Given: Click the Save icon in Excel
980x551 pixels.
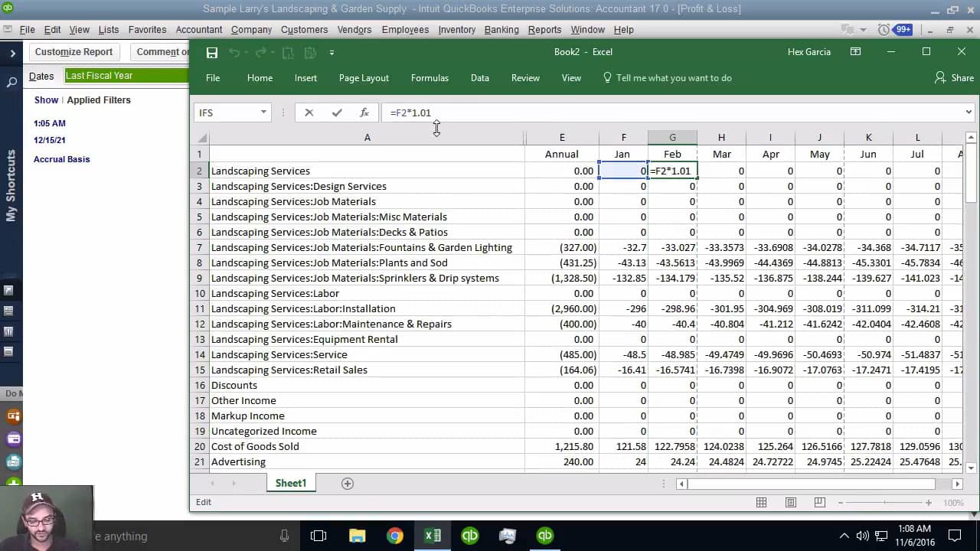Looking at the screenshot, I should click(212, 52).
